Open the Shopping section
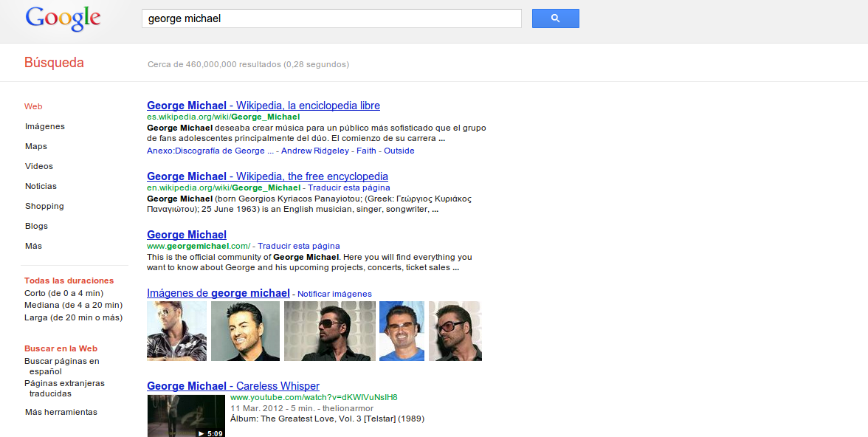868x437 pixels. tap(44, 206)
